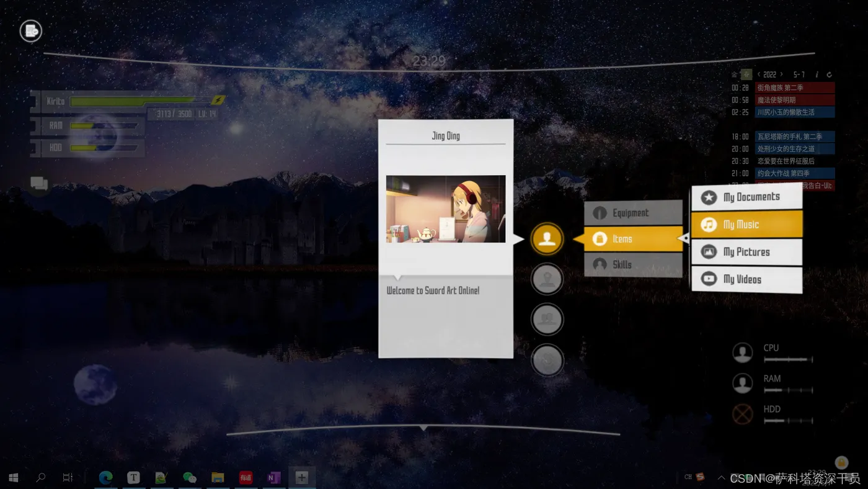The width and height of the screenshot is (868, 489).
Task: Click the Sogou input method S icon
Action: pos(700,477)
